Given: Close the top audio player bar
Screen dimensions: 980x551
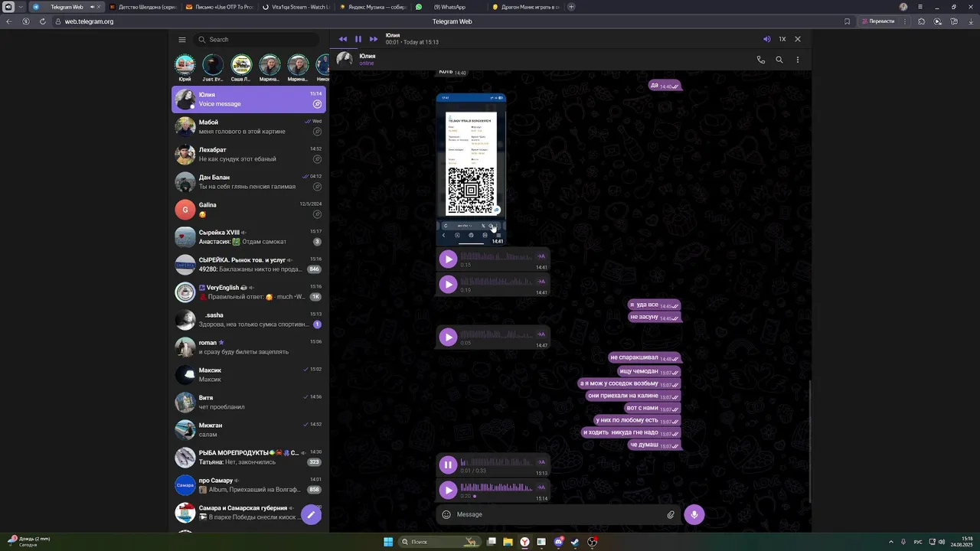Looking at the screenshot, I should [798, 39].
